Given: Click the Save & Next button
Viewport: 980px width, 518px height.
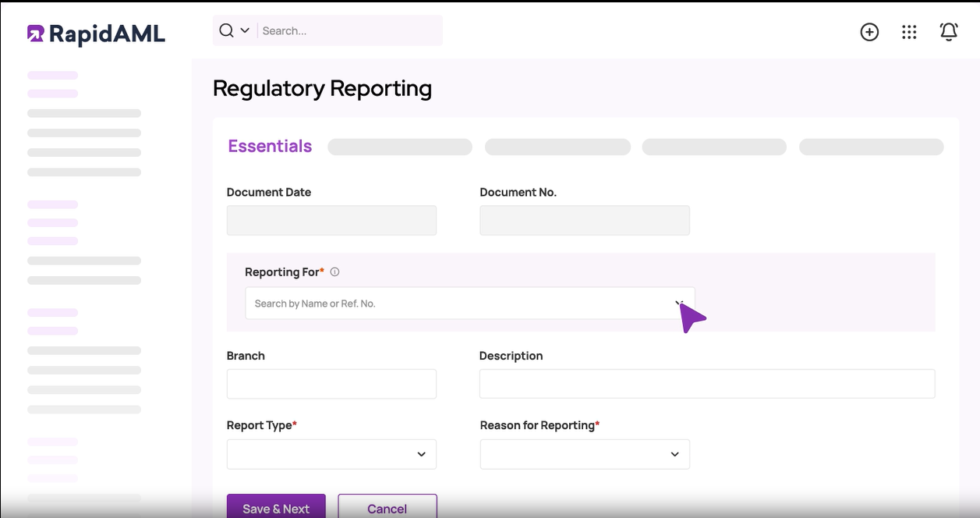Looking at the screenshot, I should 276,508.
